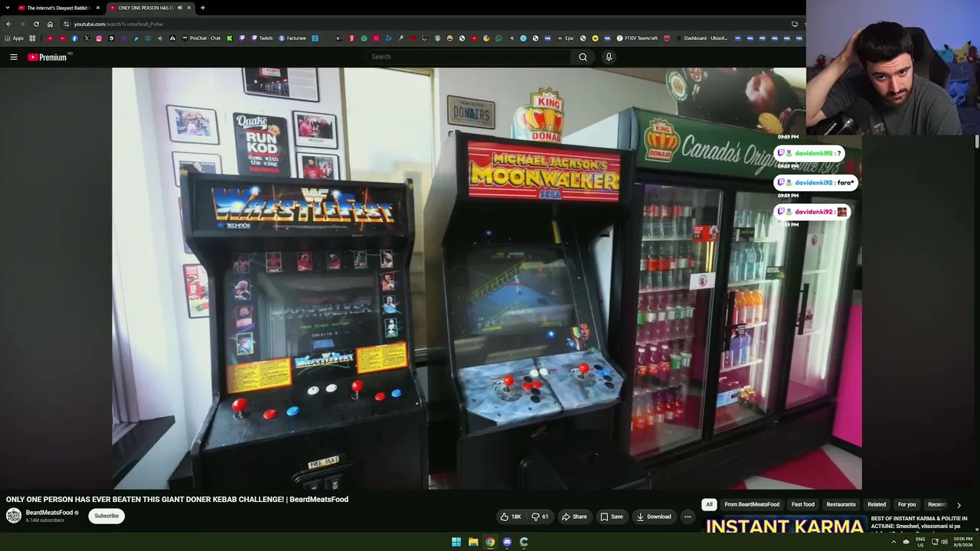Open the YouTube guide hamburger menu
This screenshot has width=980, height=551.
[x=14, y=57]
